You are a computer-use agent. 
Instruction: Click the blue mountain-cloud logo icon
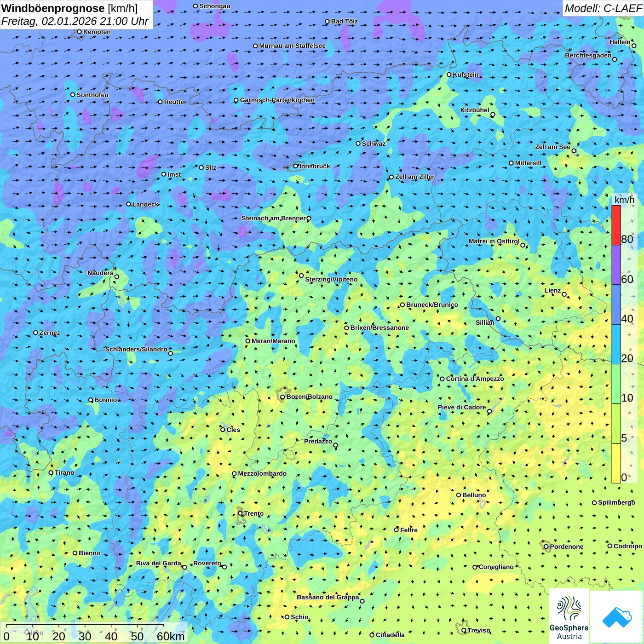point(616,617)
